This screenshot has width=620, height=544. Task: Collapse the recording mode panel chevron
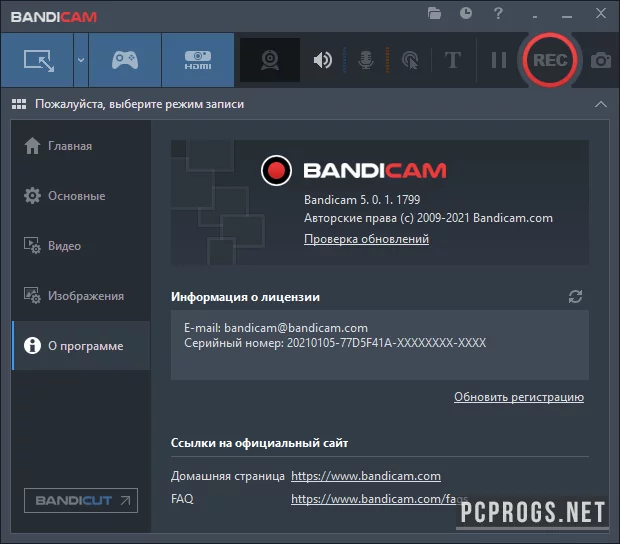pos(601,104)
